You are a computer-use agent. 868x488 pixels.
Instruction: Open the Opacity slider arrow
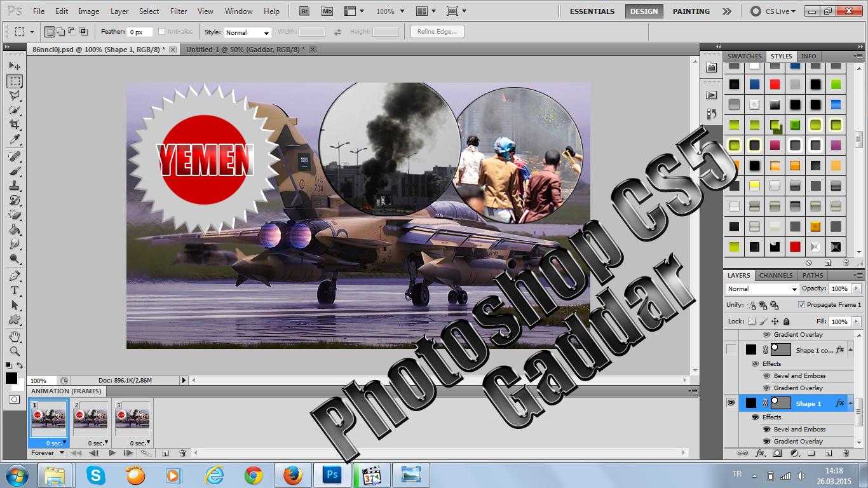point(857,289)
